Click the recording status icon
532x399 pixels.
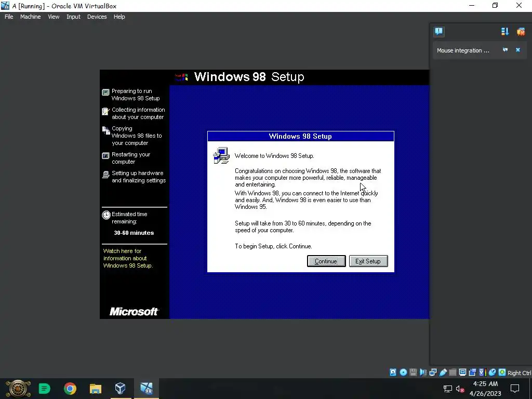tap(472, 372)
